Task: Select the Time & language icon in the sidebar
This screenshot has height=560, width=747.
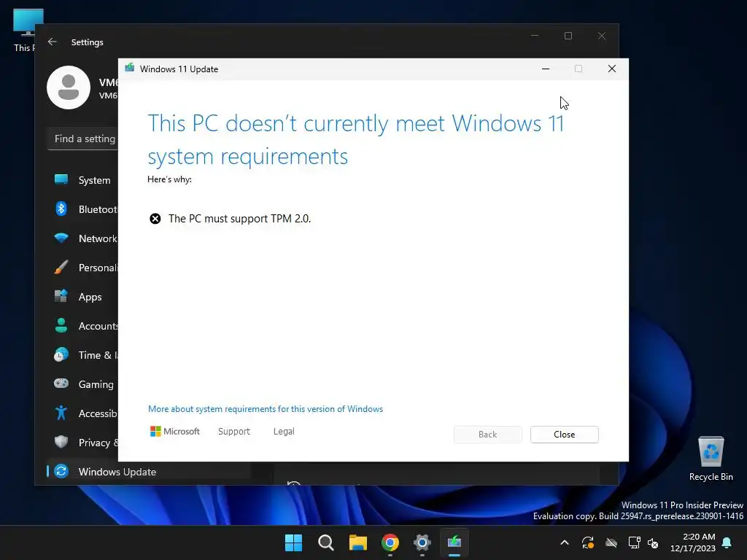Action: pyautogui.click(x=61, y=355)
